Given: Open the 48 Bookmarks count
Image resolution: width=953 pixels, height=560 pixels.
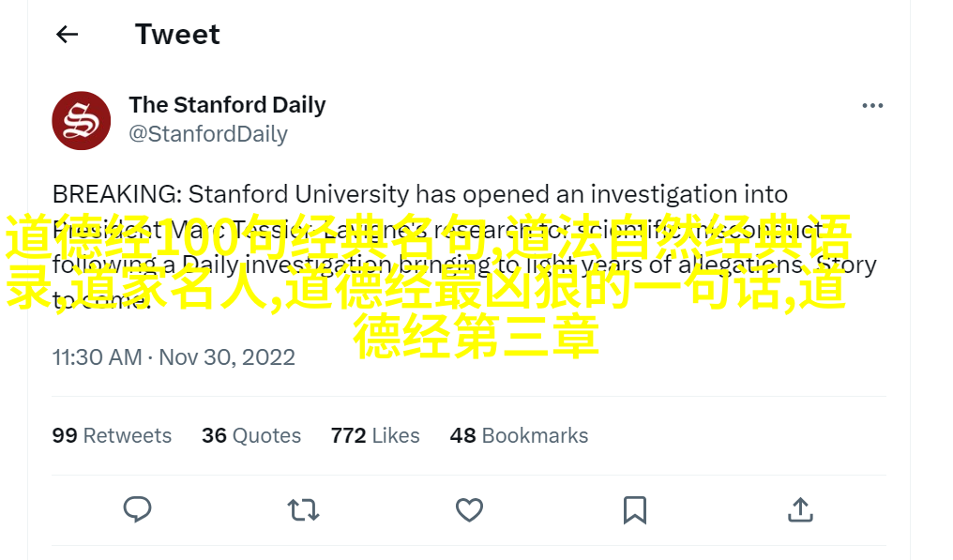Looking at the screenshot, I should (519, 435).
